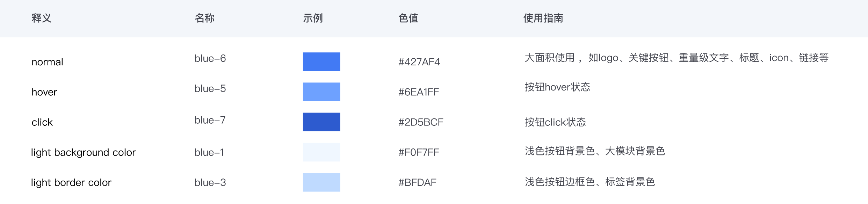The image size is (868, 204).
Task: Click the blue-6 normal color swatch
Action: [321, 62]
